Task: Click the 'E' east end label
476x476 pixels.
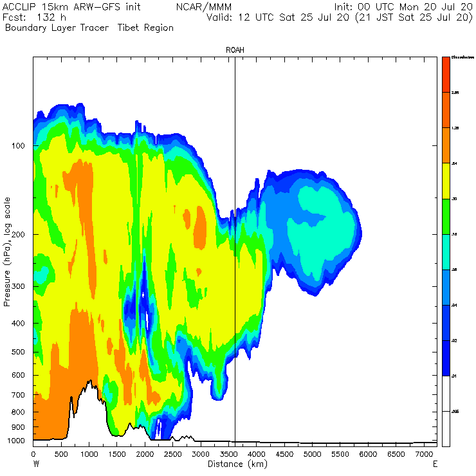Action: [x=435, y=464]
